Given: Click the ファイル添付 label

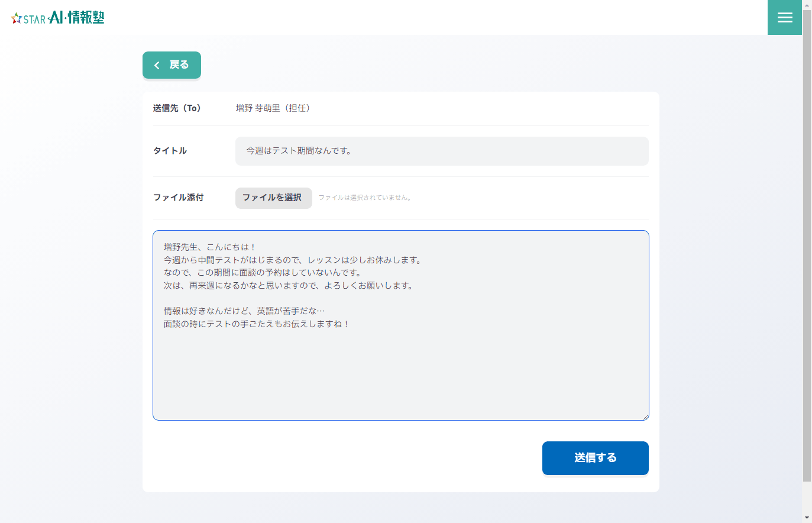Looking at the screenshot, I should pyautogui.click(x=179, y=198).
